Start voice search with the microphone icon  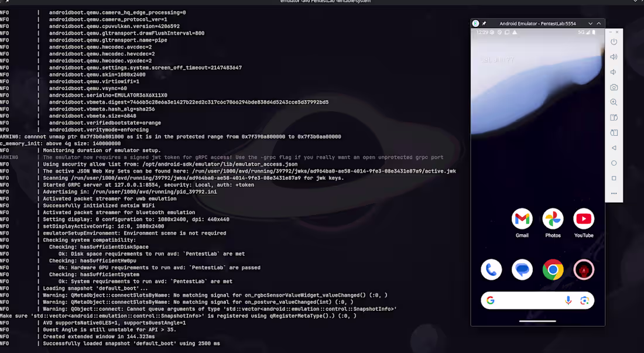tap(568, 300)
